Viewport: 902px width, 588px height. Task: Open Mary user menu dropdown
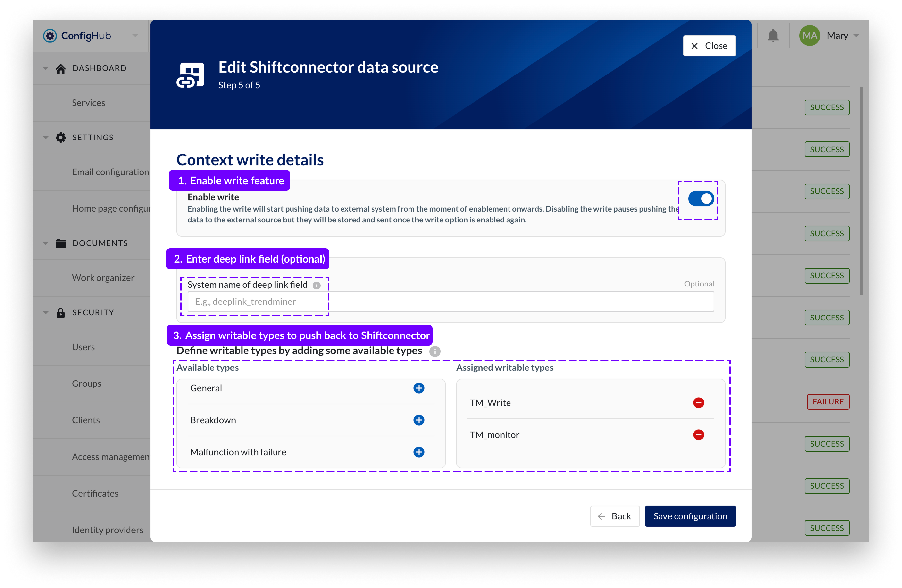click(856, 36)
